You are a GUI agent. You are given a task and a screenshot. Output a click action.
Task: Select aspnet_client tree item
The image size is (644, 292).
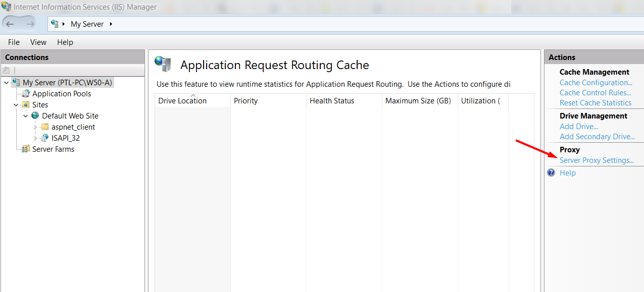click(73, 127)
